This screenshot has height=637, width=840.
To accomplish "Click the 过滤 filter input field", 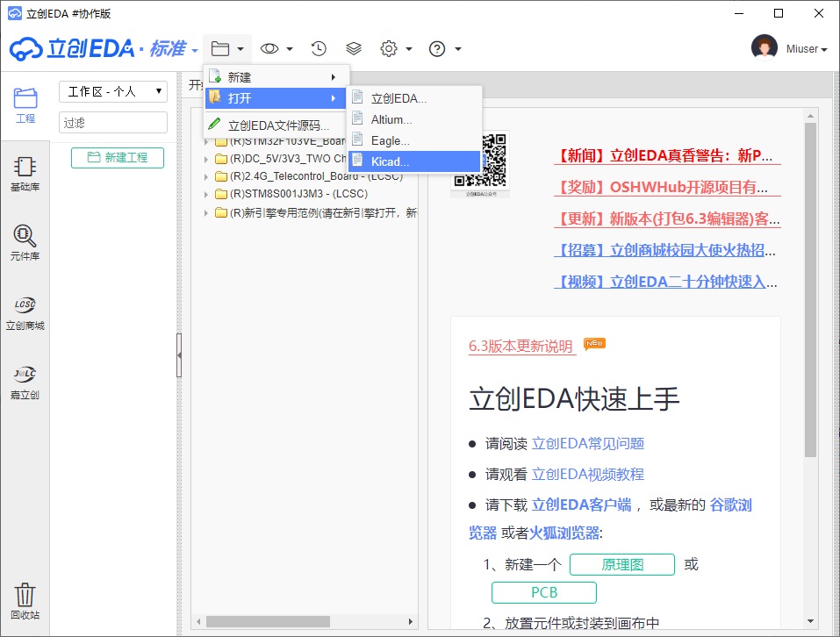I will (x=113, y=123).
